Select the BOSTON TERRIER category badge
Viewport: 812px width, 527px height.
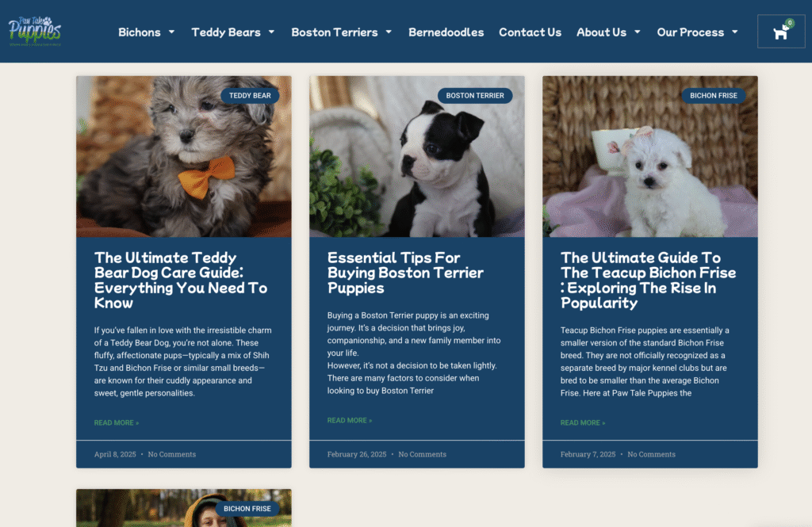pos(475,96)
